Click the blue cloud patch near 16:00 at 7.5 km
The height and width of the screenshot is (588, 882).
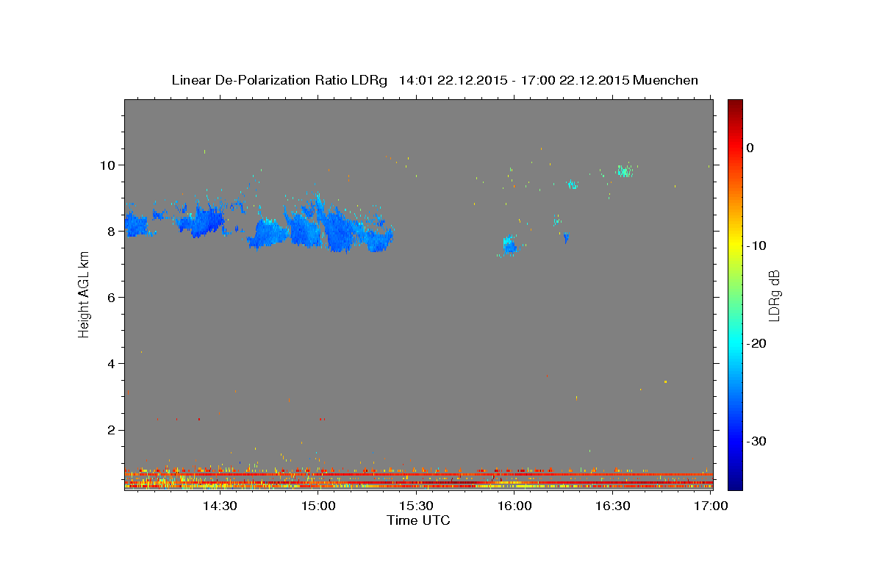click(x=509, y=245)
